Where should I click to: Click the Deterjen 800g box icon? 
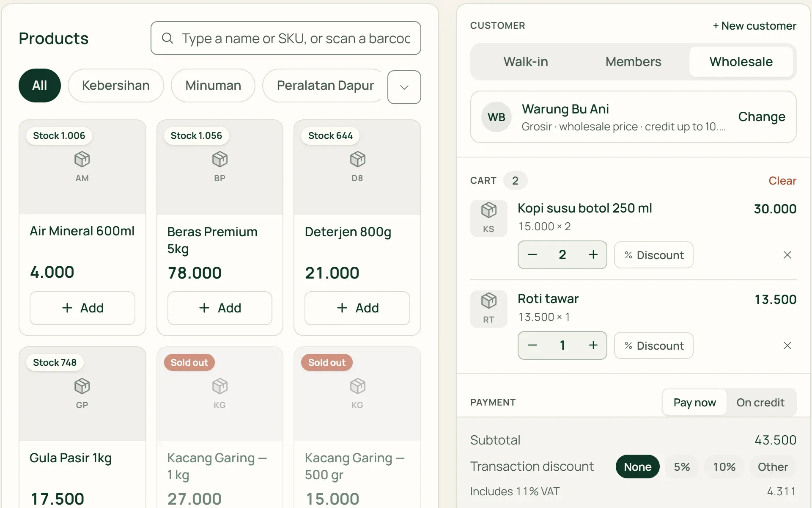(357, 160)
